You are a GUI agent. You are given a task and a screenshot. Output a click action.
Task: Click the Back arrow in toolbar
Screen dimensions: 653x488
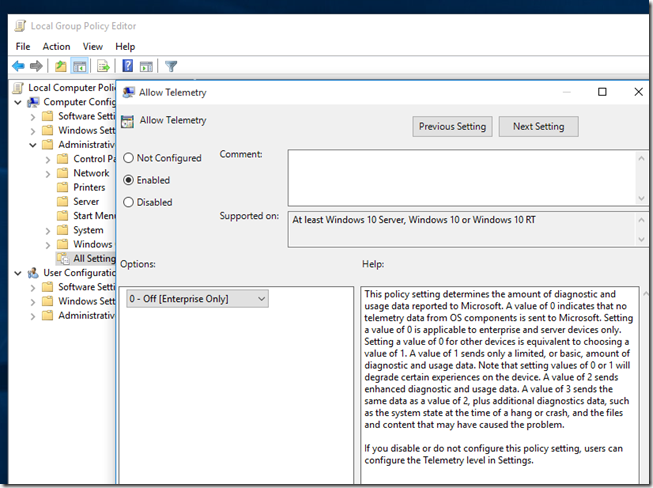[x=18, y=66]
